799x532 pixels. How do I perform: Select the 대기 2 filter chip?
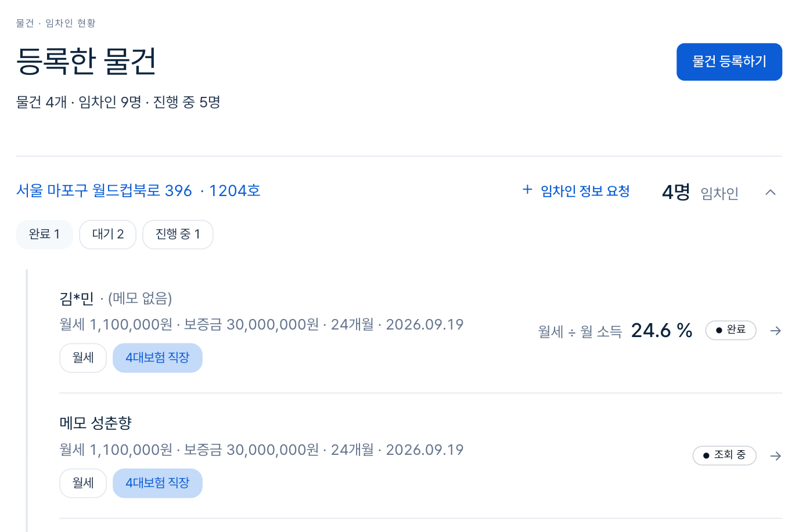pyautogui.click(x=108, y=234)
